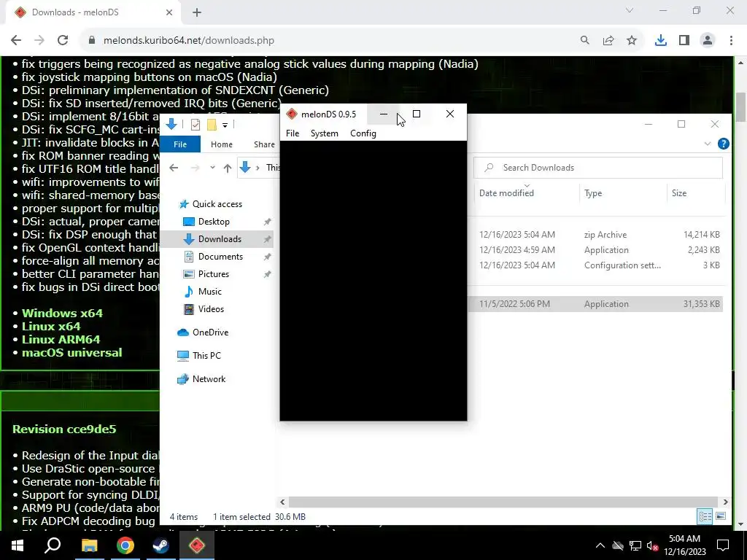Open Explorer help icon
747x560 pixels.
(723, 144)
